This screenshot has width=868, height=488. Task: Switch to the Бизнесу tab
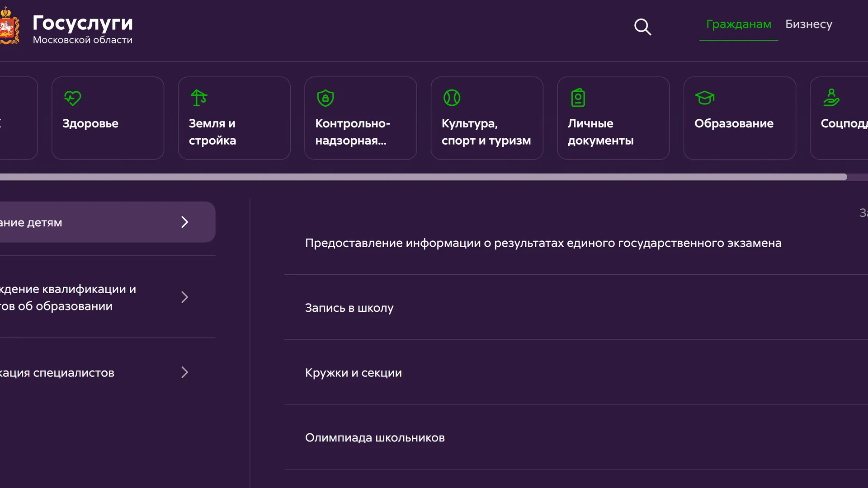point(809,24)
